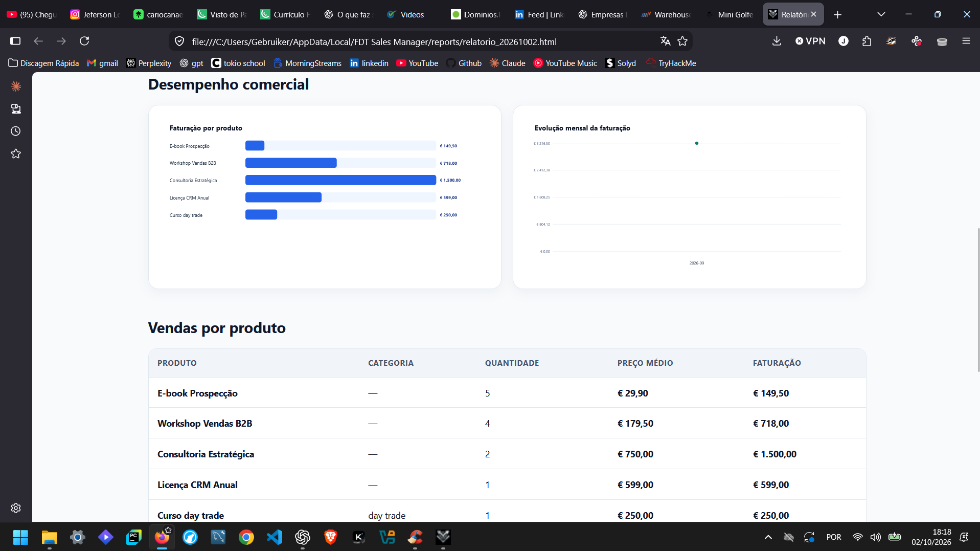Click the FATURAÇÃO column header

[x=777, y=363]
